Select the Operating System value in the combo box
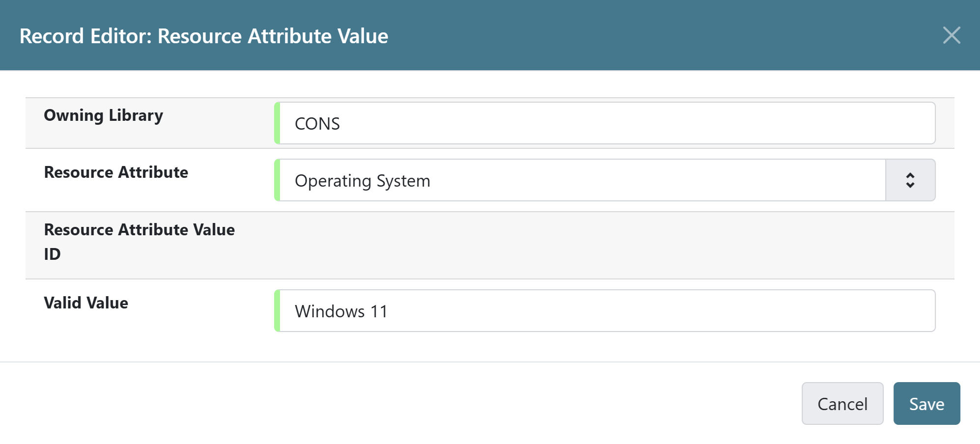Image resolution: width=980 pixels, height=444 pixels. 363,180
